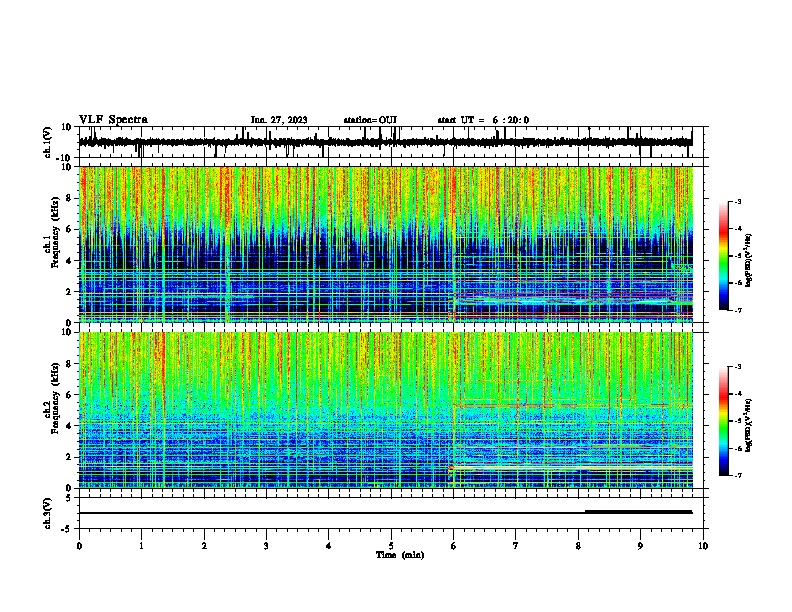Click inside the ch.1 voltage waveform panel
792x612 pixels.
click(x=391, y=142)
